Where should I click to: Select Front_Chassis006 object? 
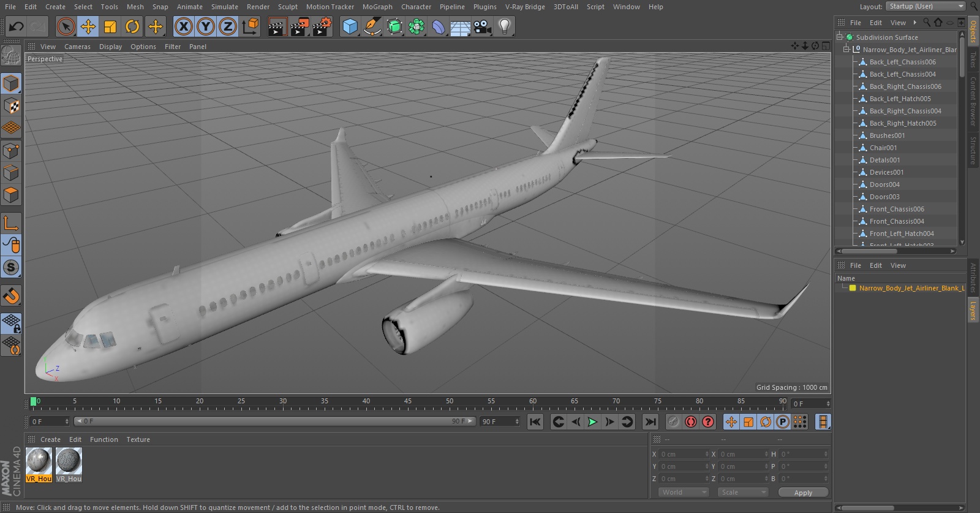tap(897, 209)
